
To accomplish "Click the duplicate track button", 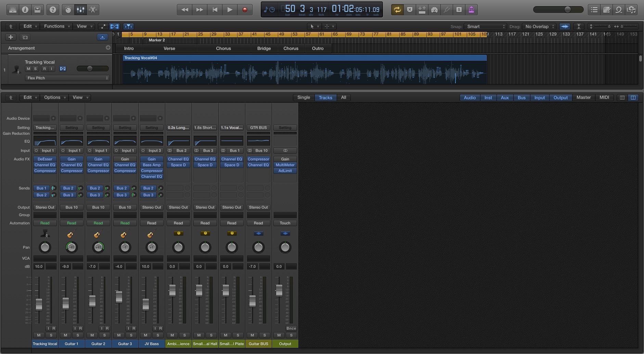I will 25,37.
